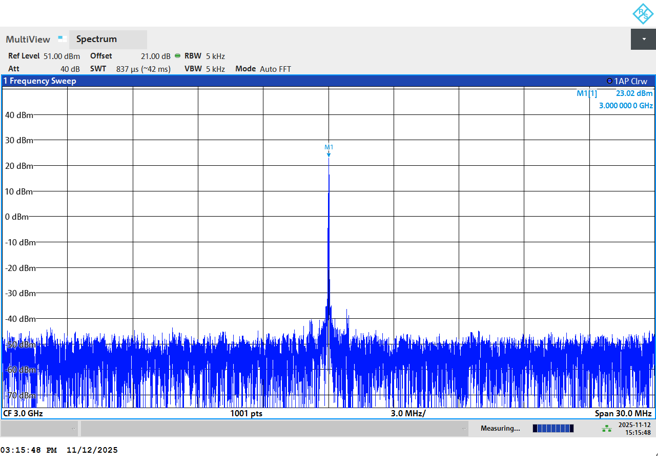Viewport: 658px width, 456px height.
Task: Click the network connection status icon
Action: [x=606, y=428]
